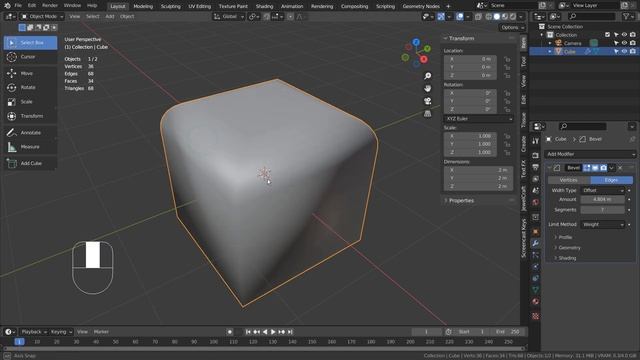Click the pan view hand icon

(x=427, y=88)
